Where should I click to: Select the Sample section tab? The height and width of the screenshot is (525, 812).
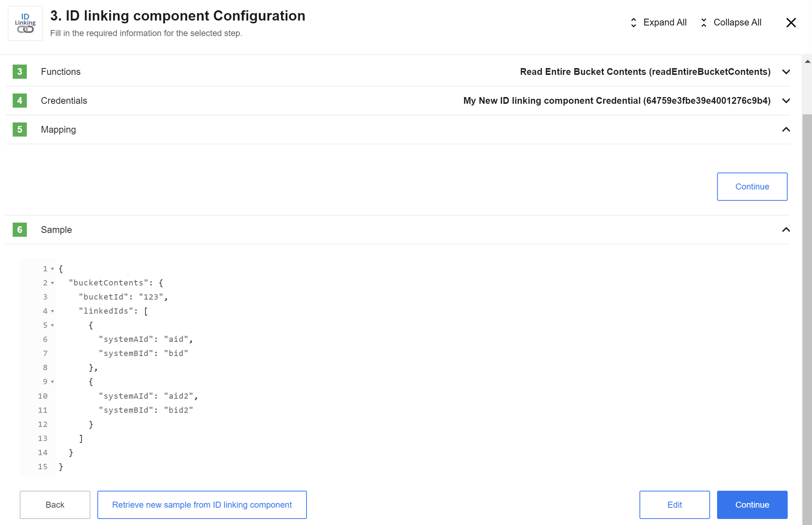(56, 230)
